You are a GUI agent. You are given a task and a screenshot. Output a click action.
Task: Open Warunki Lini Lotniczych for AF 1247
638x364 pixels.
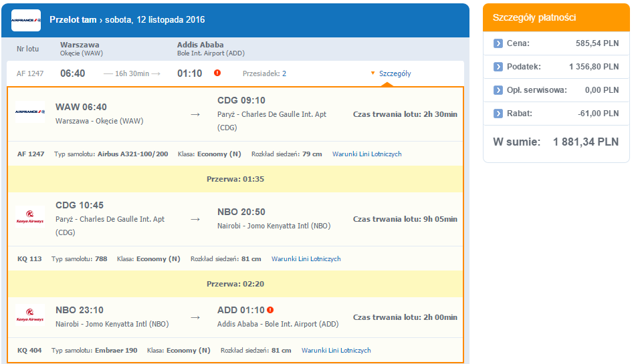367,154
